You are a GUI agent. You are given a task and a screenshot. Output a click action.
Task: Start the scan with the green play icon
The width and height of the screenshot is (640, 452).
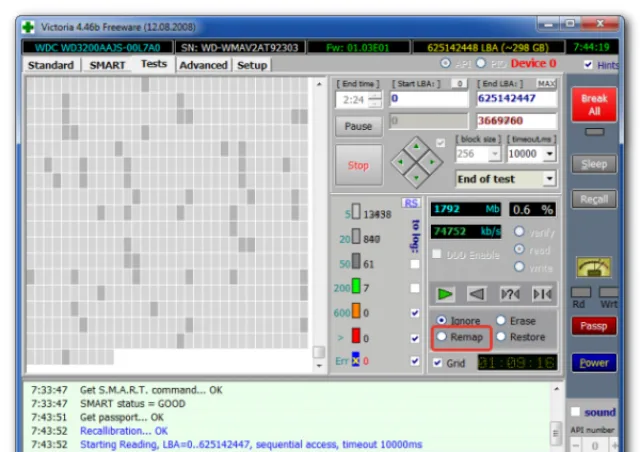pyautogui.click(x=444, y=294)
